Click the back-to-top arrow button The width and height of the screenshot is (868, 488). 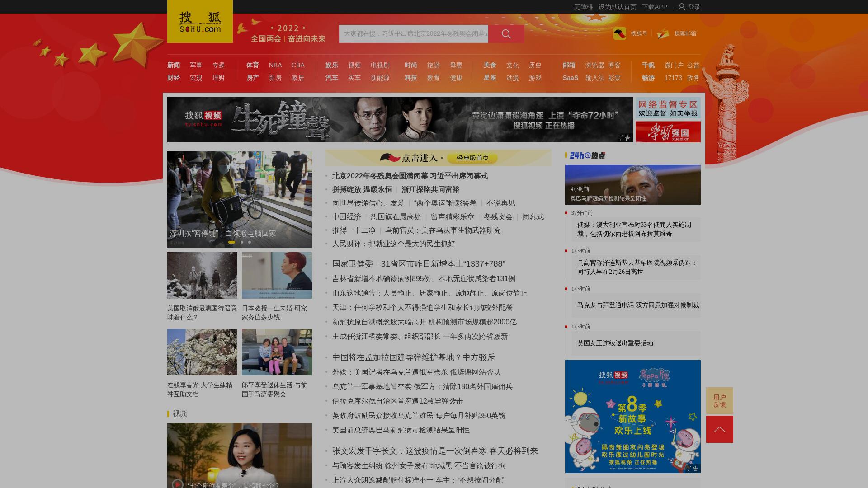(720, 429)
